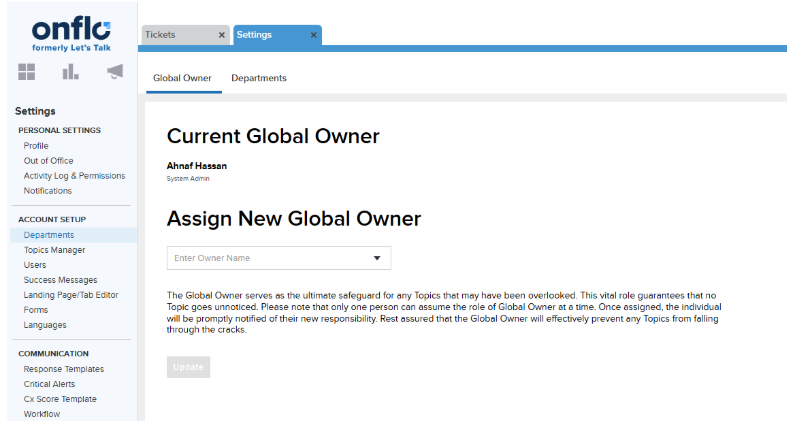Open Notifications settings

(48, 191)
